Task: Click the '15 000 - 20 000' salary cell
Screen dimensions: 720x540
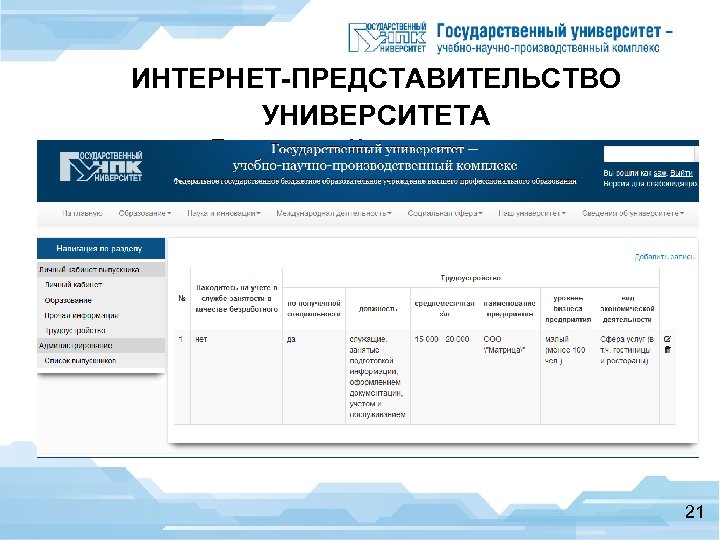Action: coord(442,339)
